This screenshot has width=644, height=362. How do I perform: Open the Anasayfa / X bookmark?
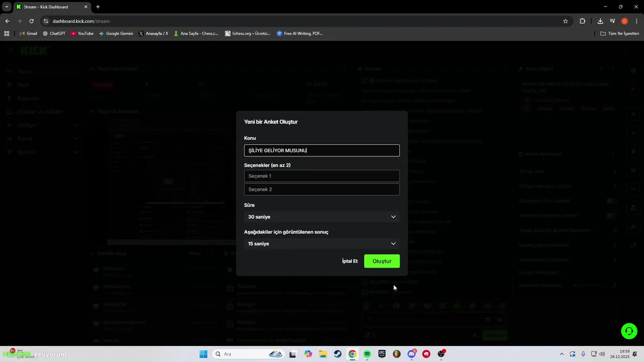[153, 34]
